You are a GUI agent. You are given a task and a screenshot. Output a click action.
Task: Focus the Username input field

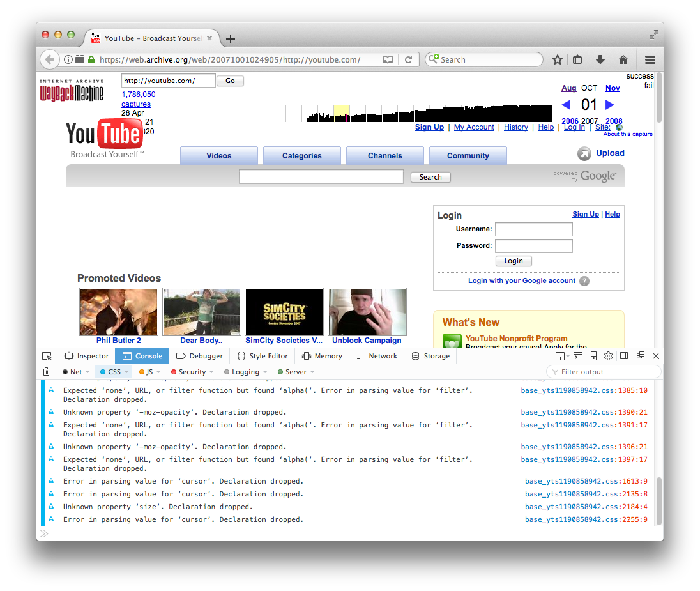pyautogui.click(x=534, y=229)
